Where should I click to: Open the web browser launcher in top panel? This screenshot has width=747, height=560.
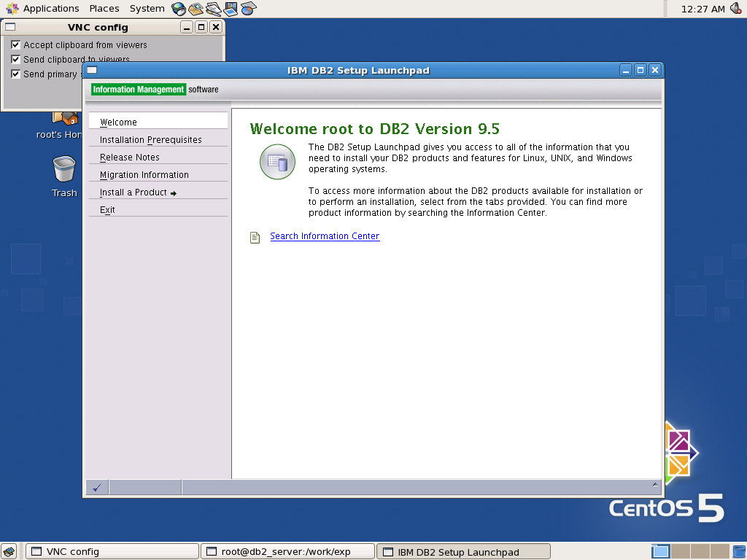[178, 9]
